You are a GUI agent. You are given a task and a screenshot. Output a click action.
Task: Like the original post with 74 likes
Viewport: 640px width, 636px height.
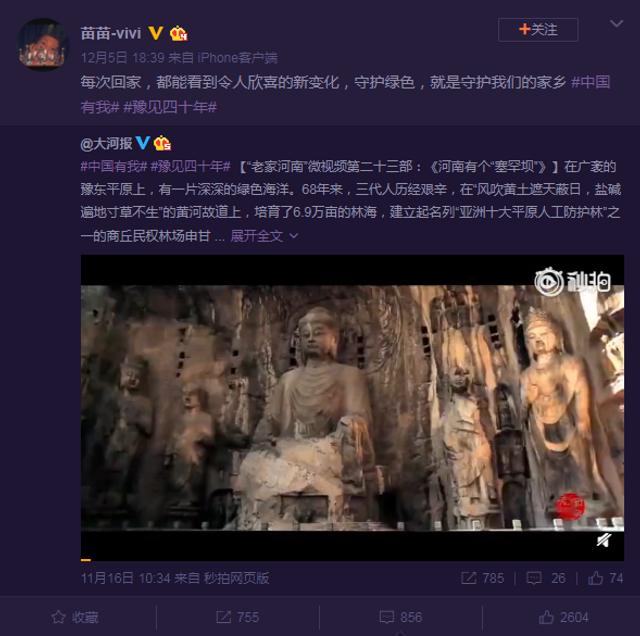tap(605, 578)
